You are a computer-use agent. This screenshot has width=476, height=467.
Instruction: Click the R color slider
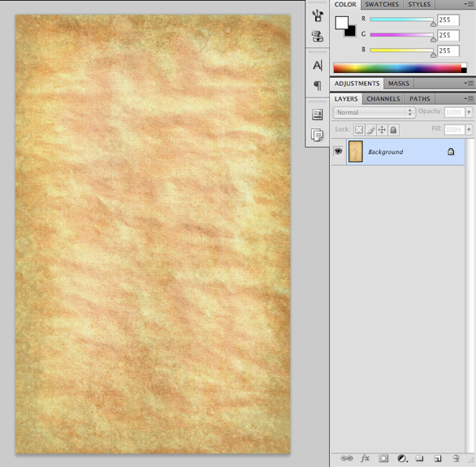[401, 20]
